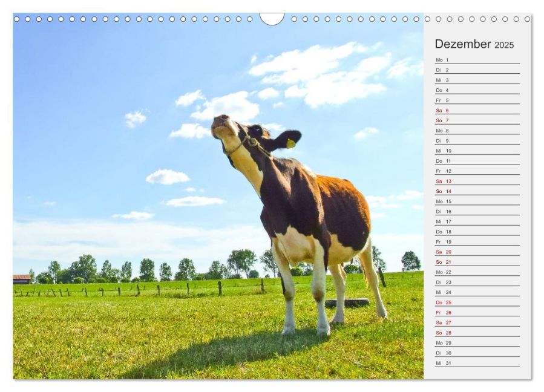The width and height of the screenshot is (544, 392).
Task: Click the red barn roof at horizon
Action: (22, 277)
